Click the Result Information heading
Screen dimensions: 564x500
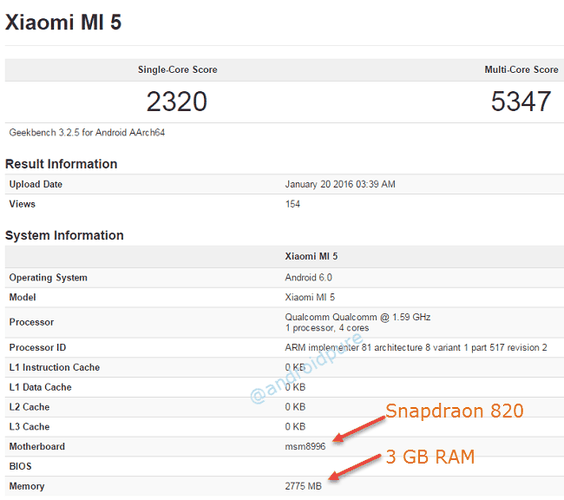point(61,164)
